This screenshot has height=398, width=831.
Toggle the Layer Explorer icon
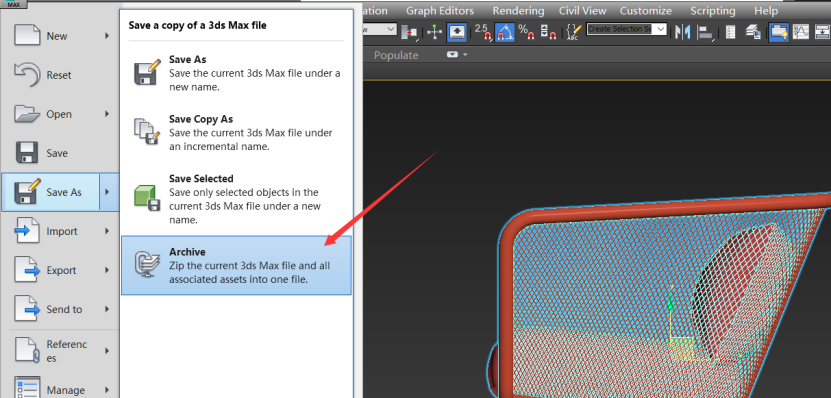pos(753,32)
